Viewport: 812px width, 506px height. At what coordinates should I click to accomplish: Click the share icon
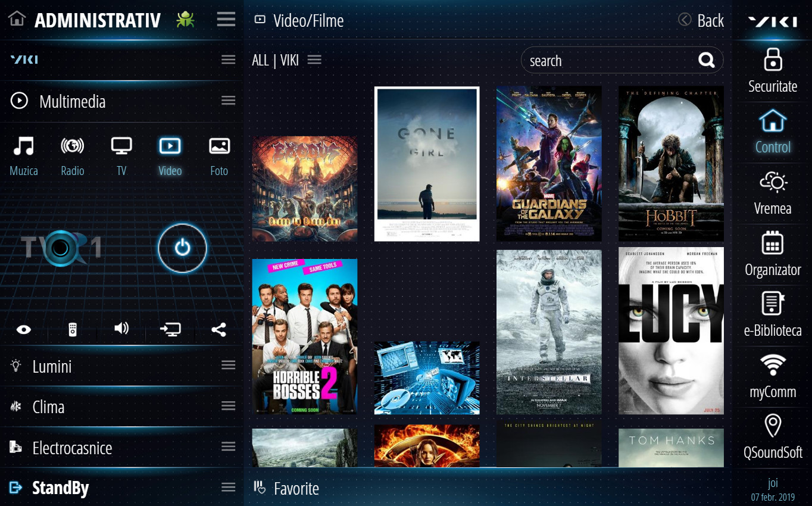pos(218,329)
